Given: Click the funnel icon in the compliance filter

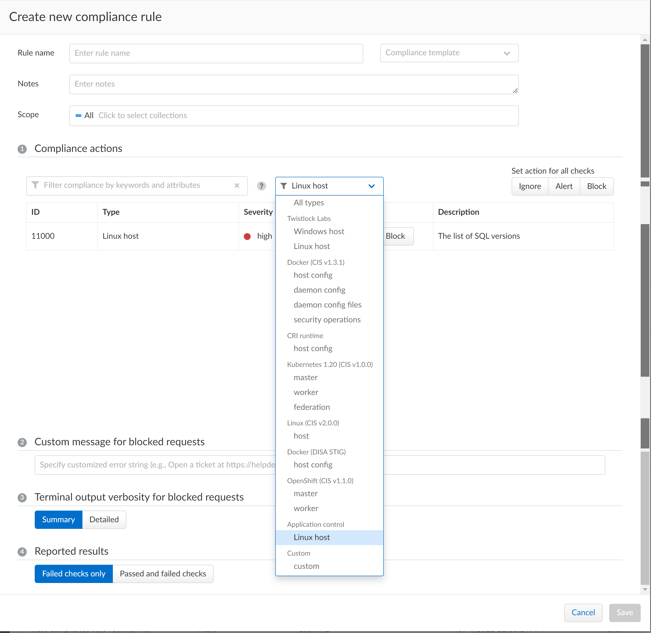Looking at the screenshot, I should (35, 185).
